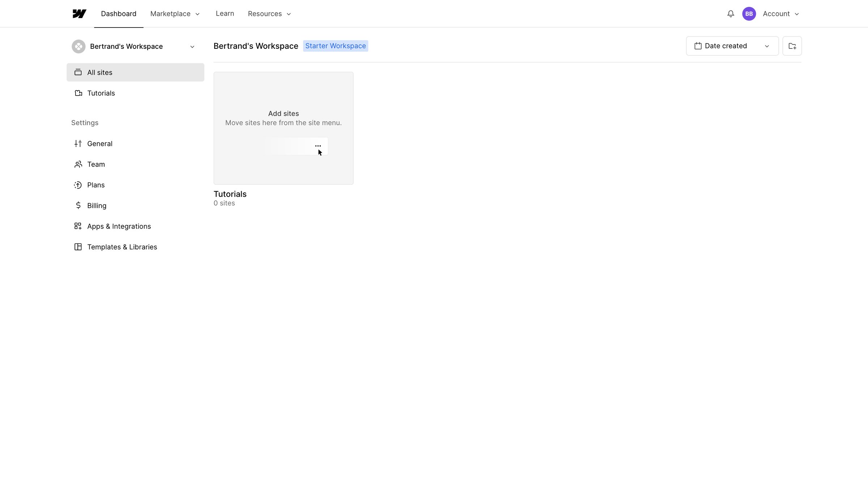Image resolution: width=868 pixels, height=493 pixels.
Task: Go to the Dashboard tab
Action: tap(119, 14)
